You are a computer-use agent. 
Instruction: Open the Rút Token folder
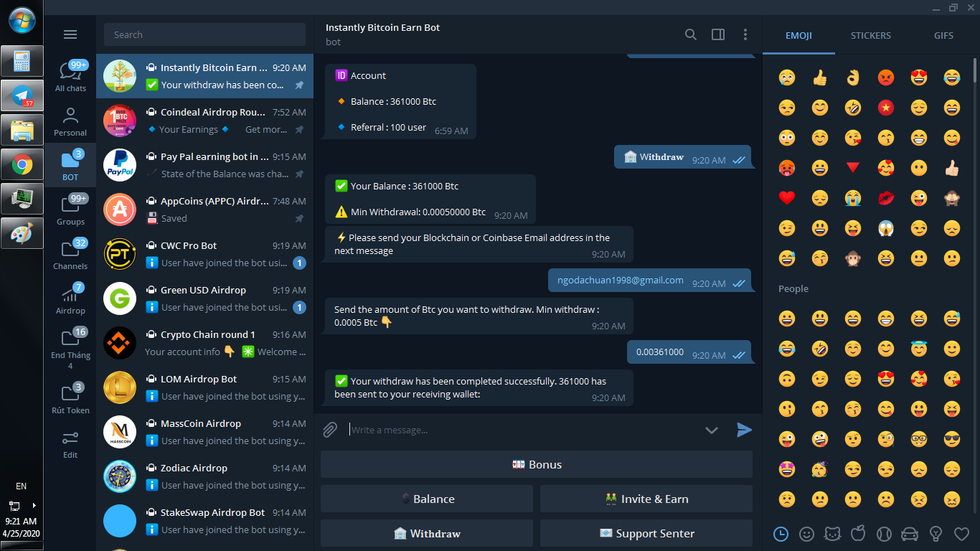pos(70,398)
